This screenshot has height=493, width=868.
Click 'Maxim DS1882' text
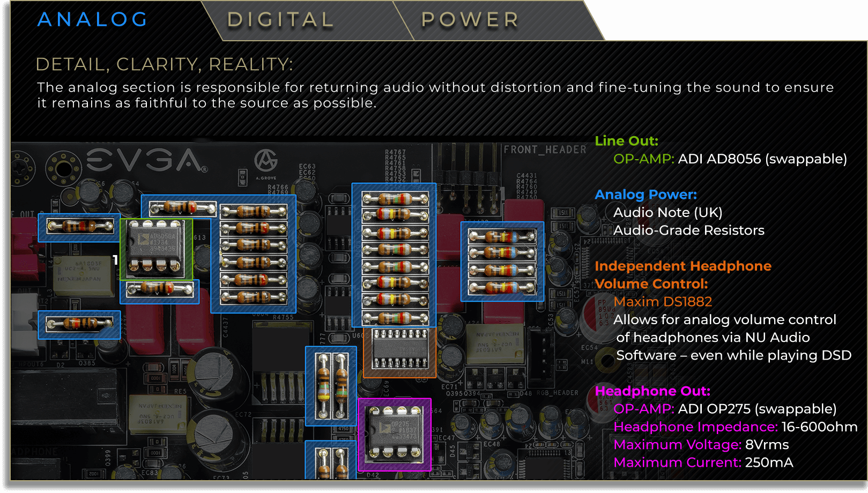click(x=663, y=302)
